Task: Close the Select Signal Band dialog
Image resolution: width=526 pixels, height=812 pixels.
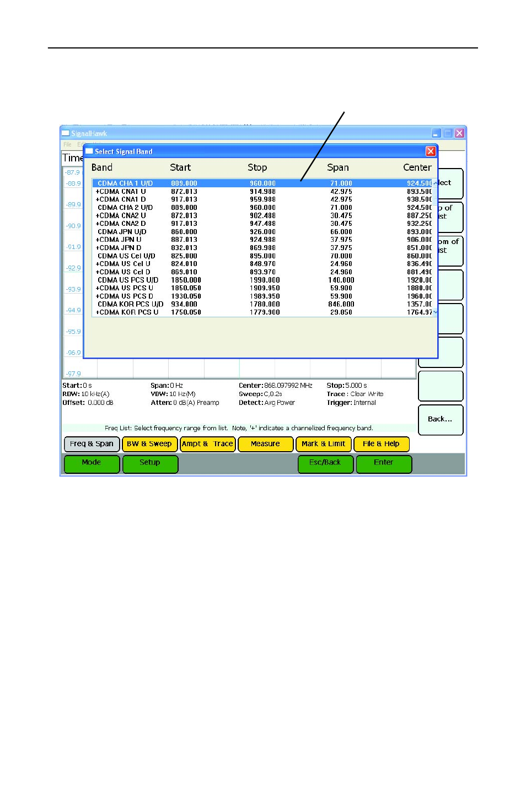Action: tap(431, 151)
